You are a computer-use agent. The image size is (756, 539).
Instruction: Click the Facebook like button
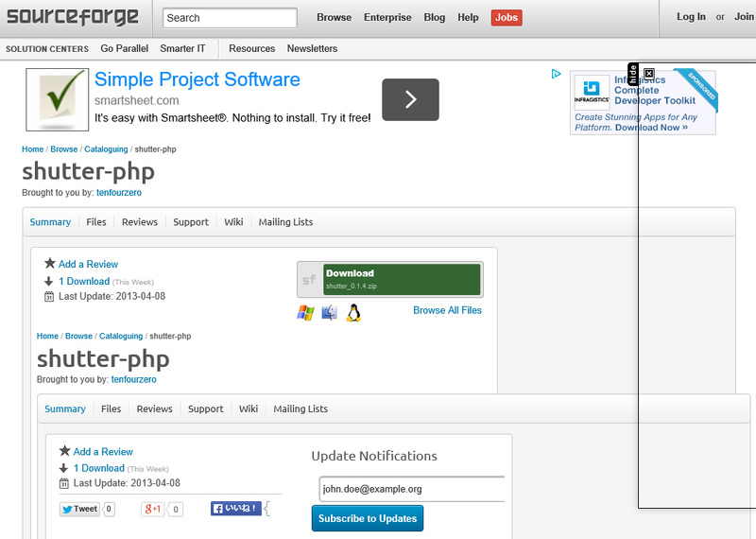tap(235, 509)
